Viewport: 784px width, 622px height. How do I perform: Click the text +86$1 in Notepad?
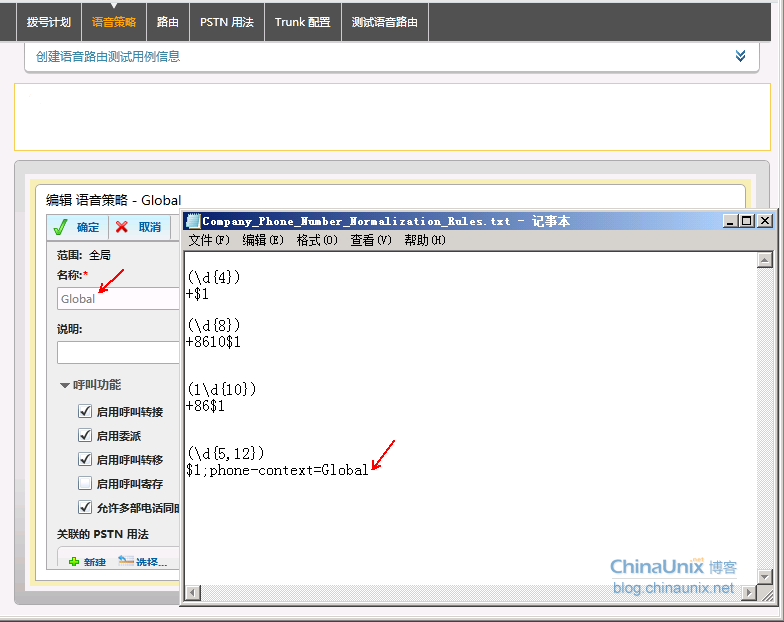tap(206, 406)
